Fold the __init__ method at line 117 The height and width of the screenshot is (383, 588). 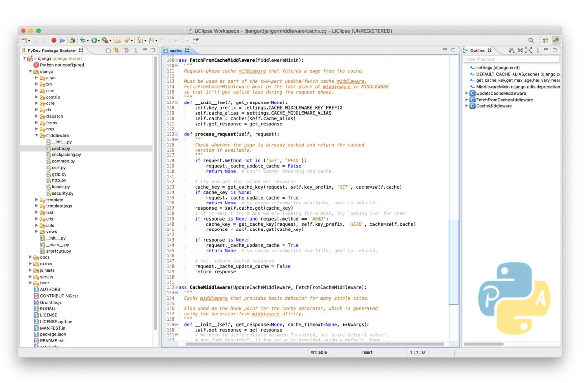[177, 102]
